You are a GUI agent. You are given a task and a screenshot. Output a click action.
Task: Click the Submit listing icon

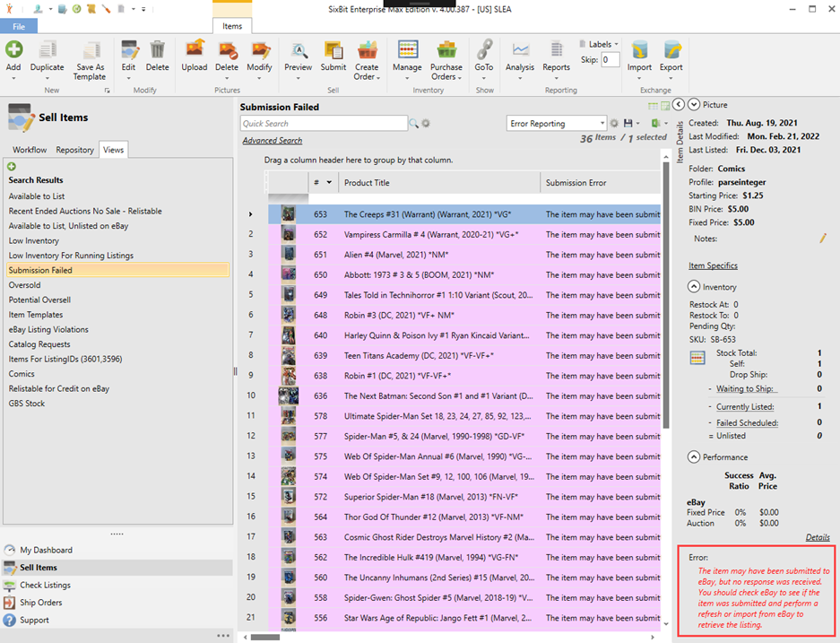(333, 50)
